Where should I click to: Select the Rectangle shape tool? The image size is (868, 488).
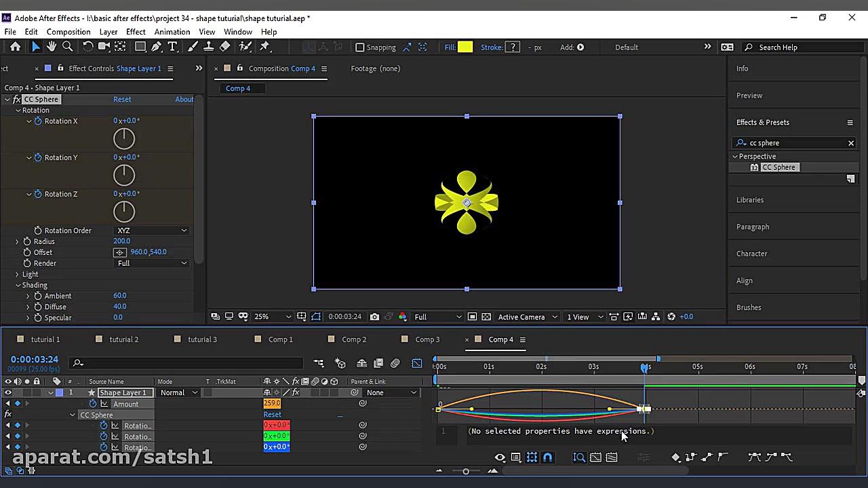[140, 47]
